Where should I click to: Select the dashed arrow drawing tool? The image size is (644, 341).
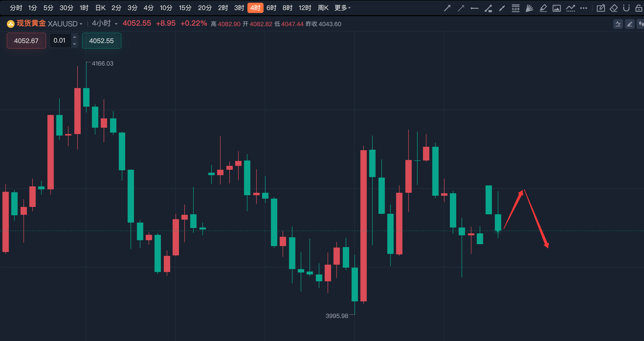click(x=461, y=8)
